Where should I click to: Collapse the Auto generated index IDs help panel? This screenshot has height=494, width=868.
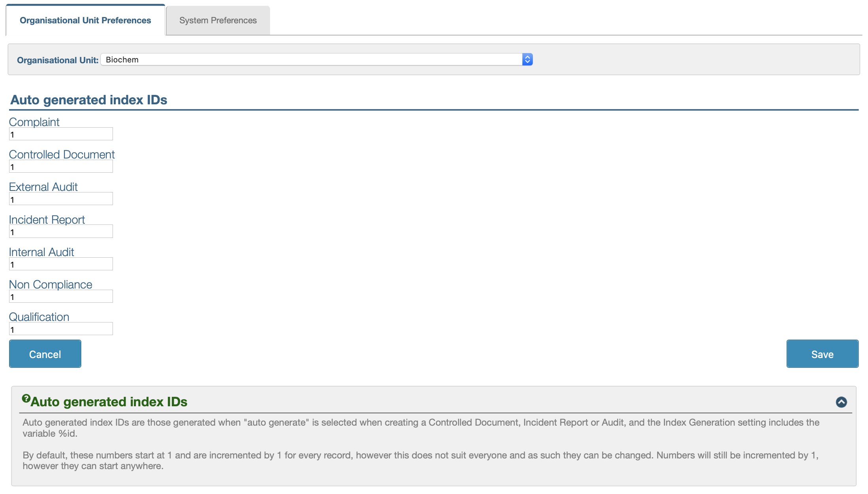coord(841,402)
